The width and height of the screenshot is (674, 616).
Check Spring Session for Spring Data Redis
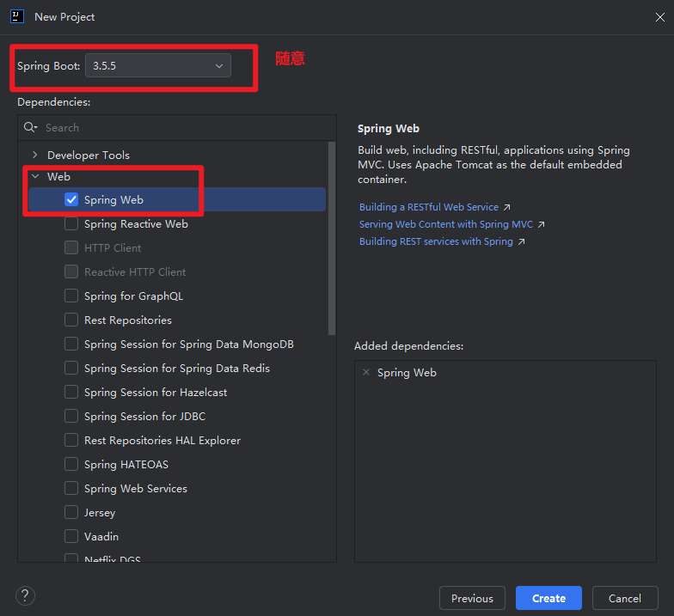(x=71, y=368)
